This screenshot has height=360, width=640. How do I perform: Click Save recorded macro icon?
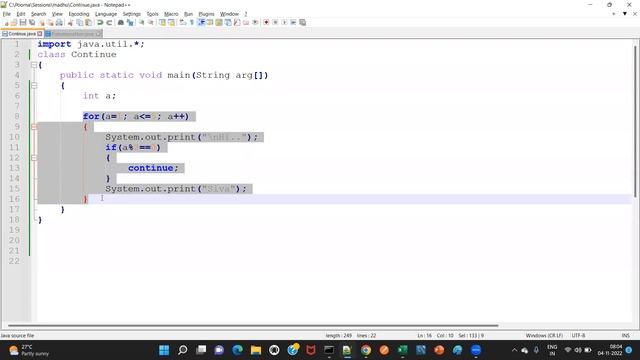tap(302, 23)
